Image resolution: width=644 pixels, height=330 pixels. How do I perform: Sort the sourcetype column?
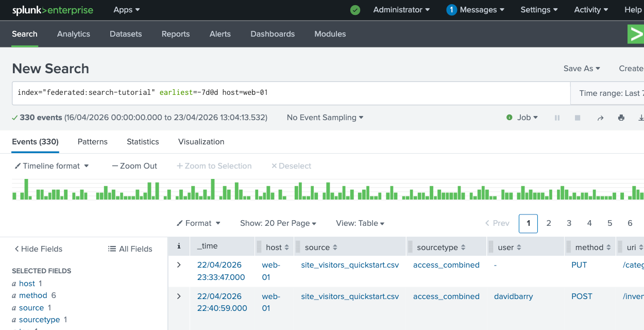tap(463, 247)
